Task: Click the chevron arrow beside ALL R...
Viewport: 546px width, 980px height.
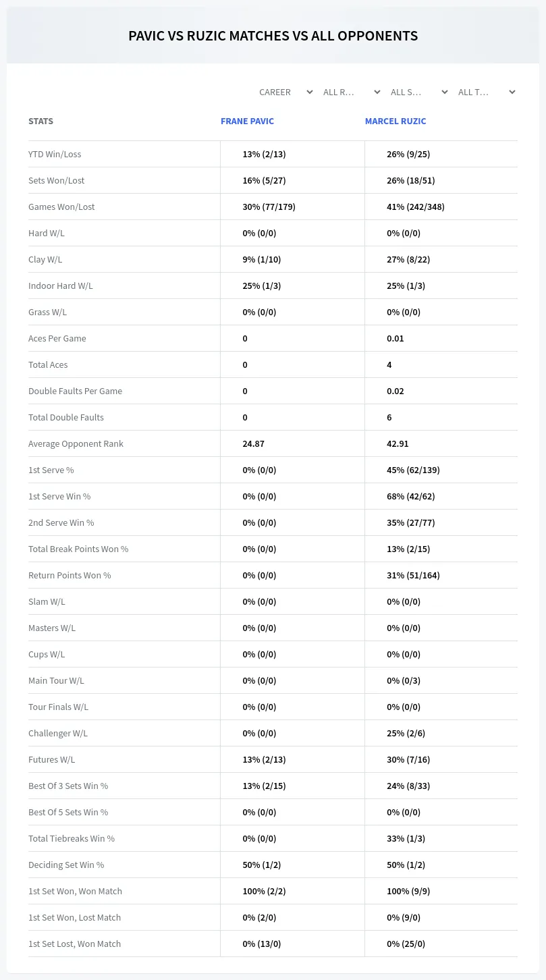Action: point(377,92)
